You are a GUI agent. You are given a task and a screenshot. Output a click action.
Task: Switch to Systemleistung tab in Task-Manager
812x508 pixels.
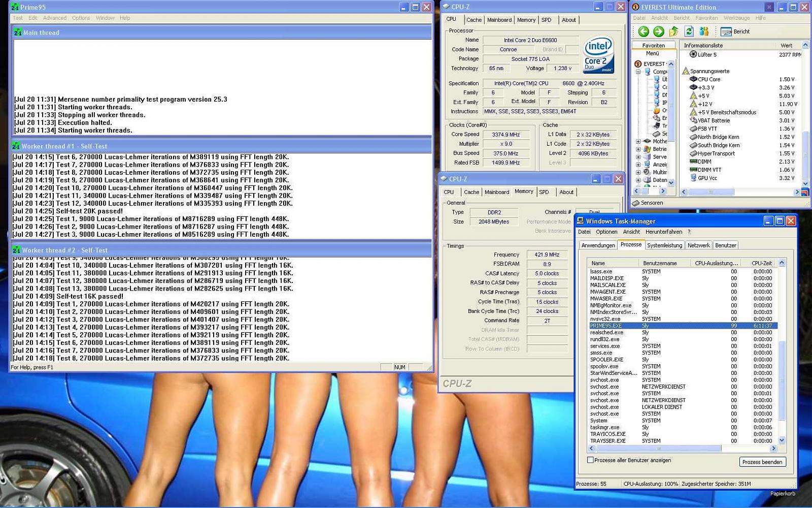point(664,245)
